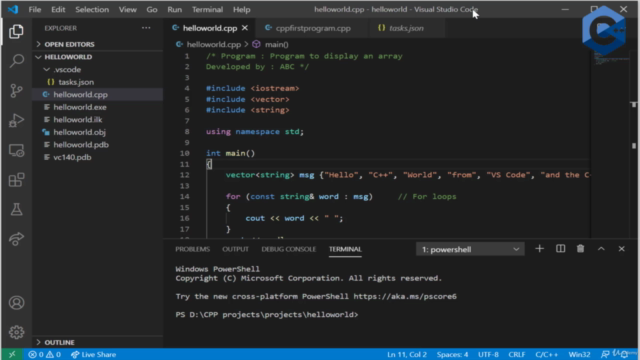Click CRLF end of line setting
This screenshot has height=360, width=640.
(x=517, y=354)
